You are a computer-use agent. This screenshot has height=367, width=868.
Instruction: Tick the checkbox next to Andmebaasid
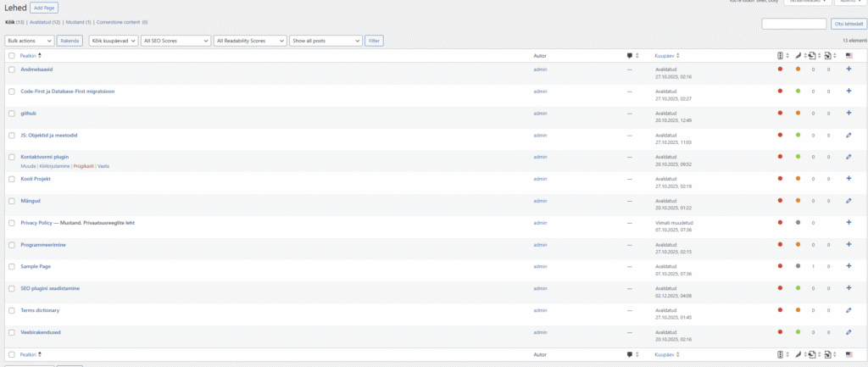(x=12, y=70)
